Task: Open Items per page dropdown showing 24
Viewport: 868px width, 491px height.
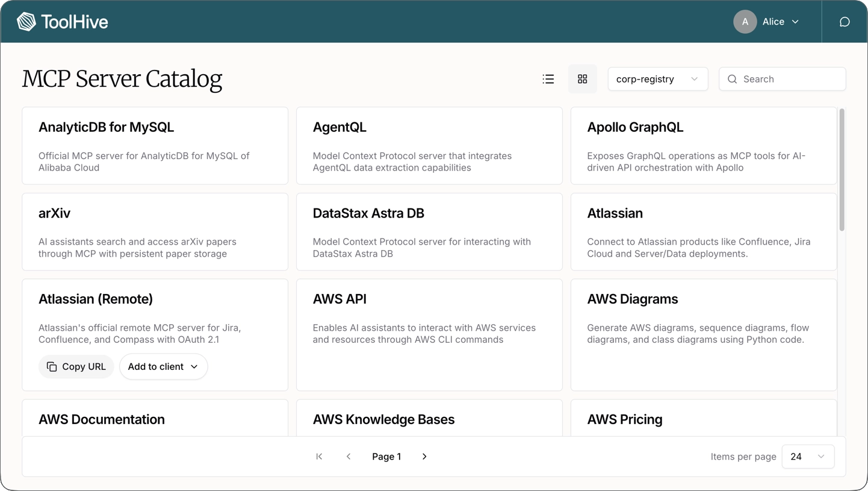Action: tap(808, 457)
